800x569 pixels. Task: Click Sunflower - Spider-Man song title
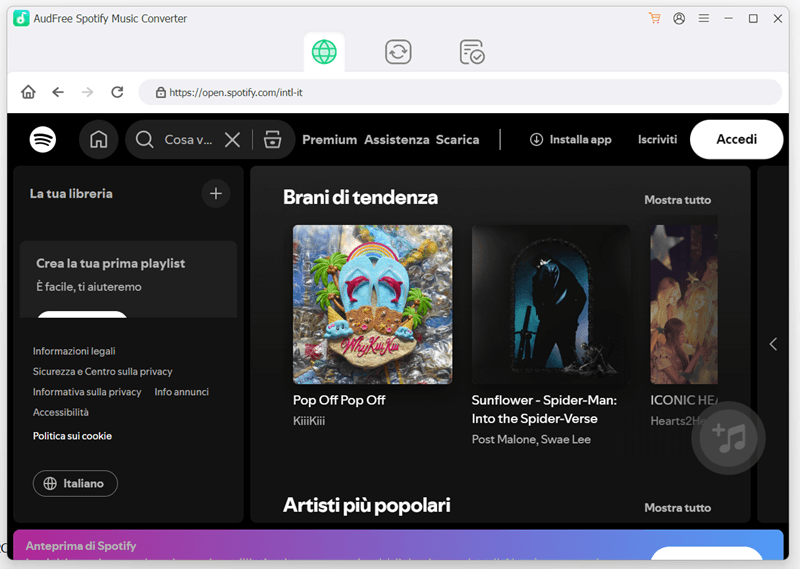pos(544,409)
